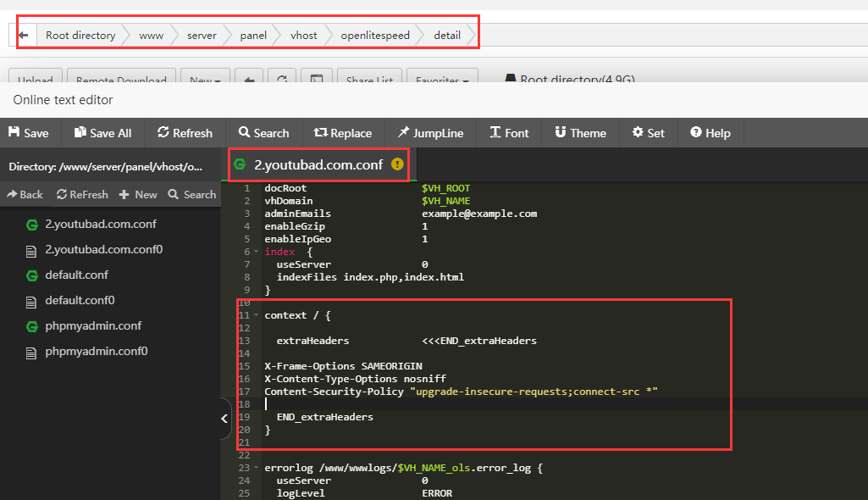Click the openlitespeed breadcrumb segment
The width and height of the screenshot is (868, 500).
click(x=374, y=36)
